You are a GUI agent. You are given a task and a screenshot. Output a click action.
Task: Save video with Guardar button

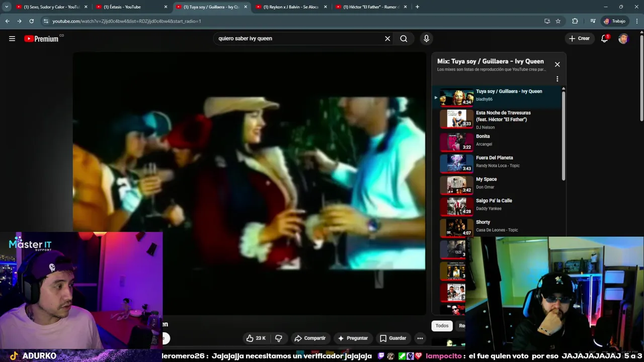point(393,338)
